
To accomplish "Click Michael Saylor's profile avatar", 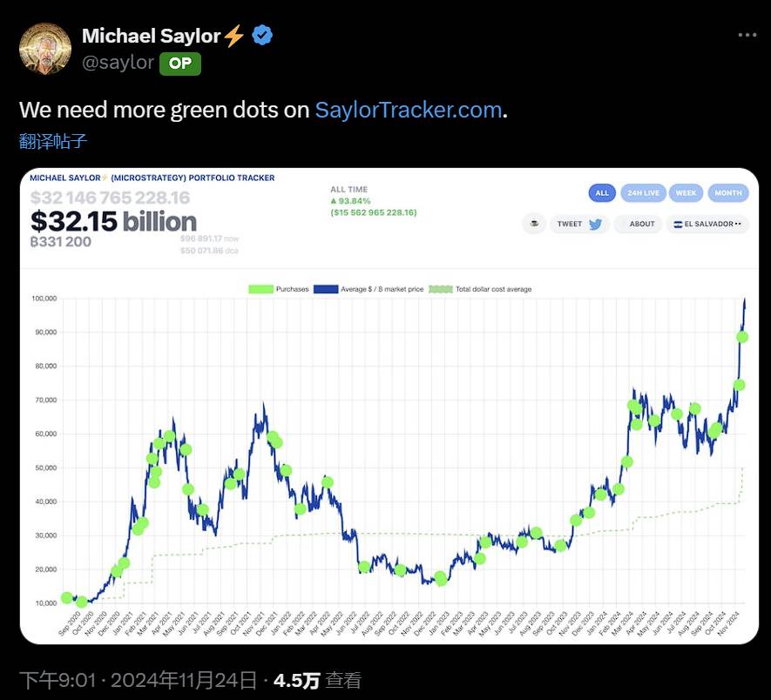I will 44,48.
